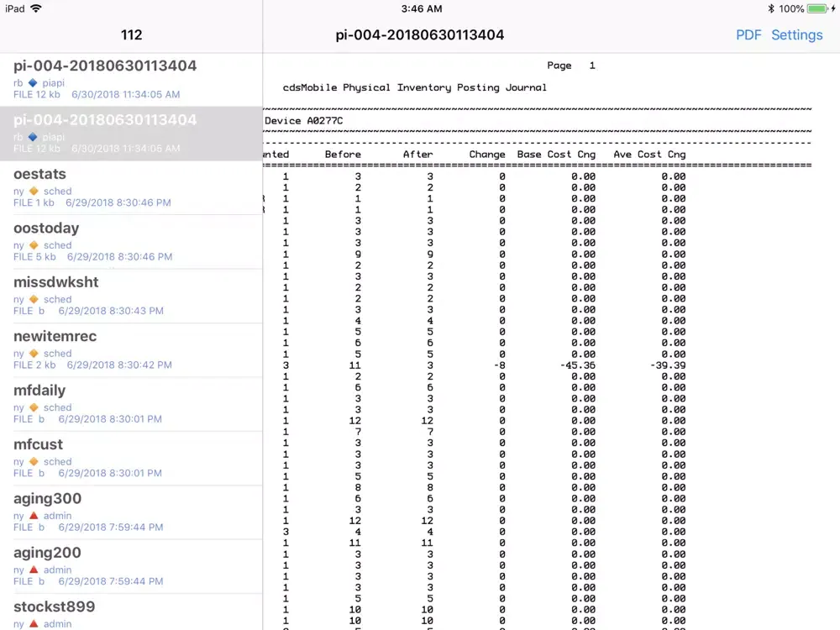The height and width of the screenshot is (630, 840).
Task: Open the mfcust report
Action: (131, 458)
